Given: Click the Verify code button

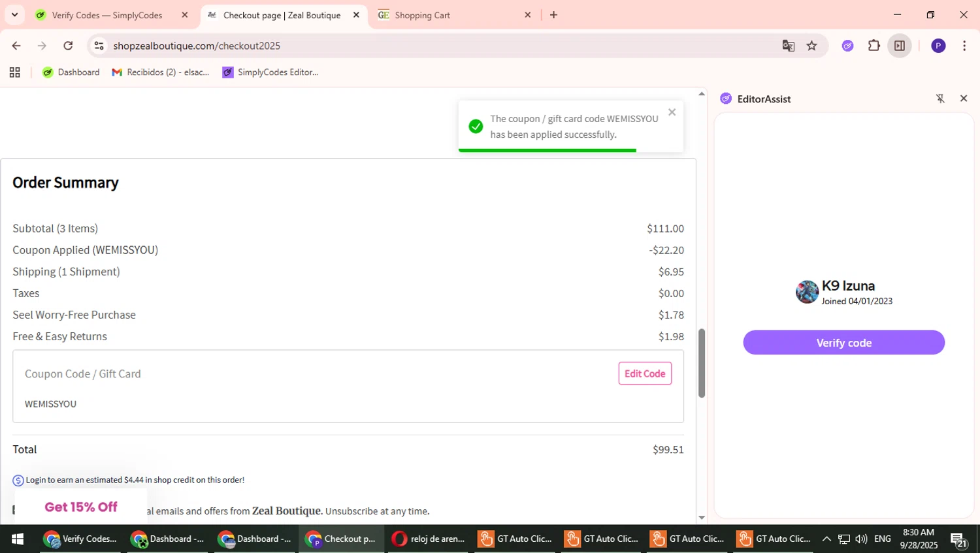Looking at the screenshot, I should point(843,343).
